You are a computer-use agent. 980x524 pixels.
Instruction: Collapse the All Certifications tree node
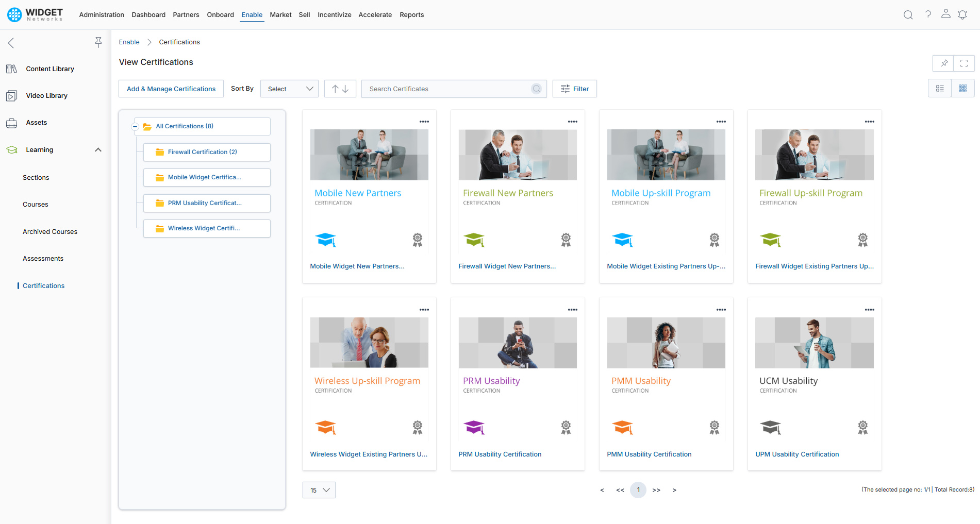pyautogui.click(x=135, y=126)
